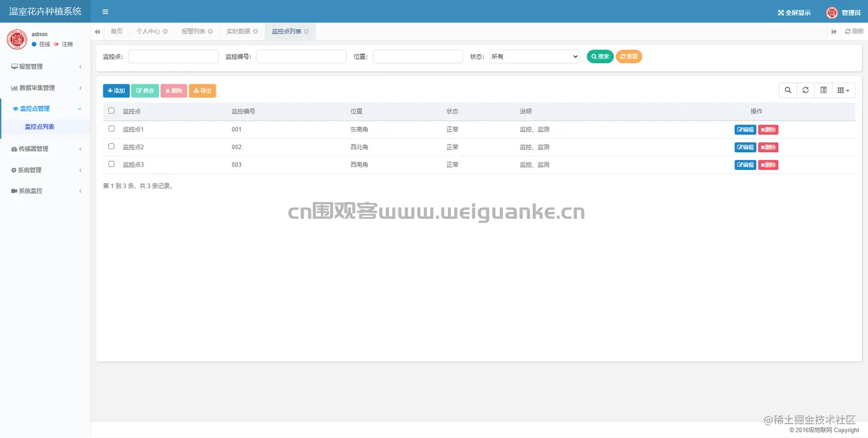This screenshot has height=438, width=868.
Task: Click the 位置 column header
Action: [356, 111]
